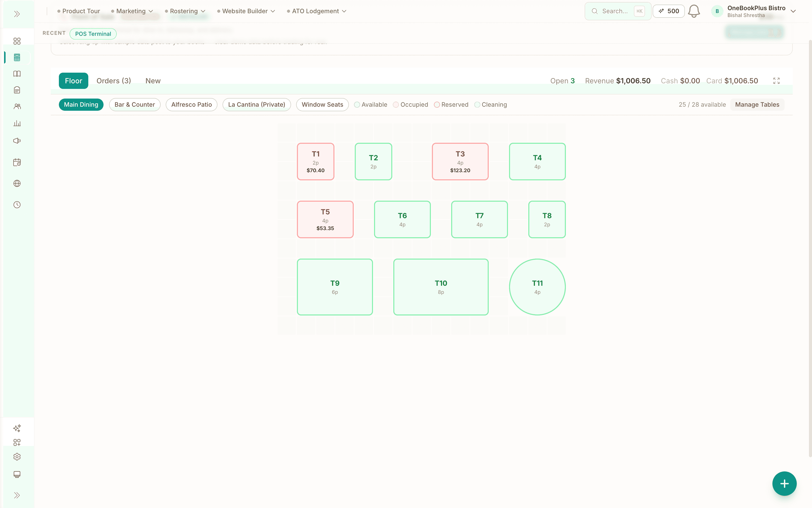Open the add-apps grid plus icon
The width and height of the screenshot is (812, 508).
(x=17, y=442)
